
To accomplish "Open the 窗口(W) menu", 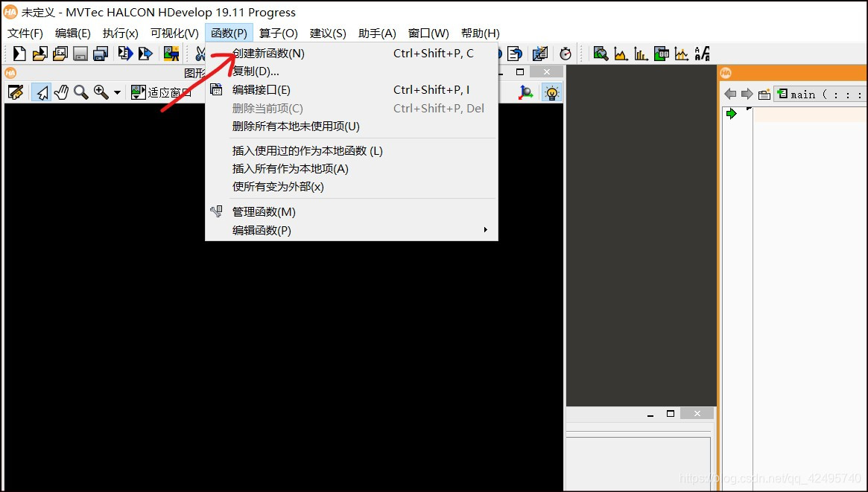I will point(428,33).
